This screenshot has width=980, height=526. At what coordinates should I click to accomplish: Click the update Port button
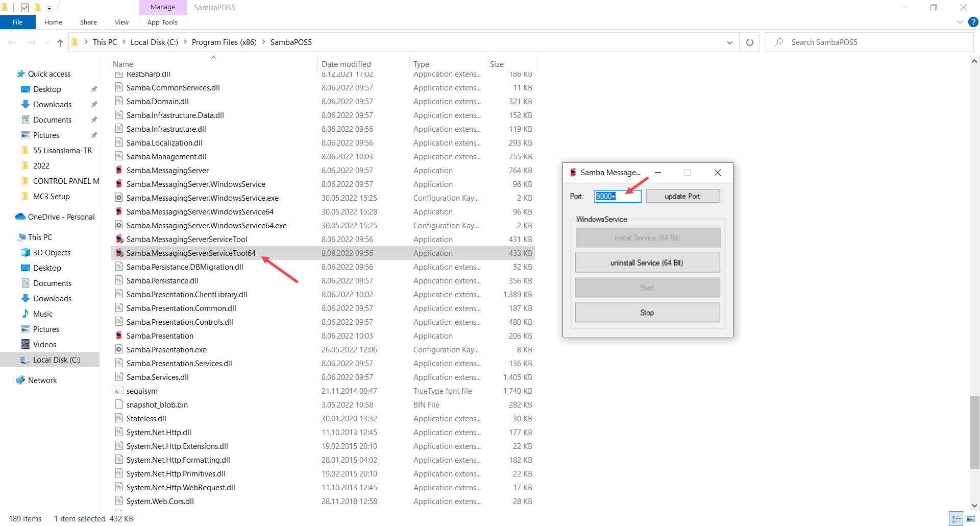pos(683,196)
